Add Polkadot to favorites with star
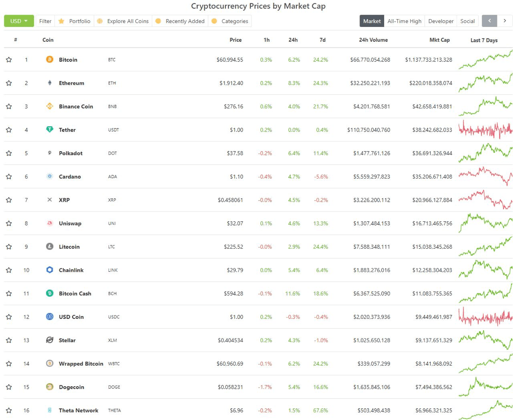This screenshot has width=529, height=420. tap(9, 153)
